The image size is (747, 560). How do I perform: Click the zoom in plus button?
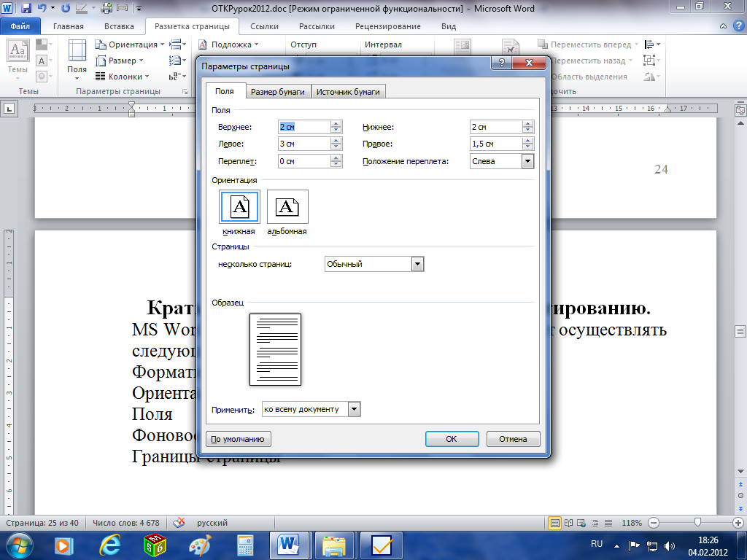click(738, 523)
